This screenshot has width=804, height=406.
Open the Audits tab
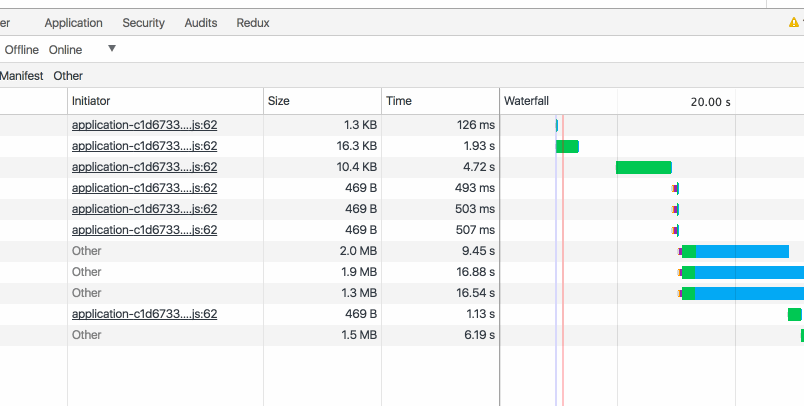coord(201,23)
